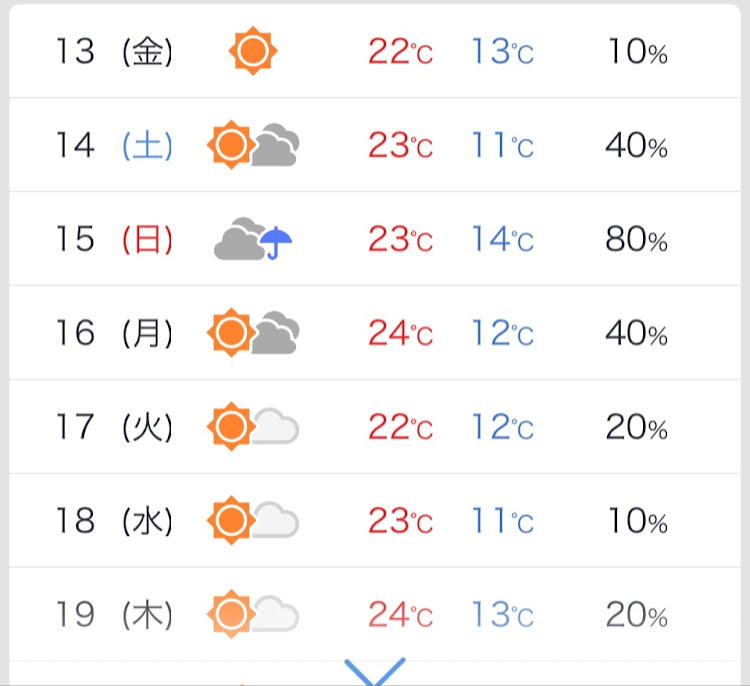The height and width of the screenshot is (686, 750).
Task: Tap the 40% rain chance for the 16th
Action: pyautogui.click(x=637, y=332)
